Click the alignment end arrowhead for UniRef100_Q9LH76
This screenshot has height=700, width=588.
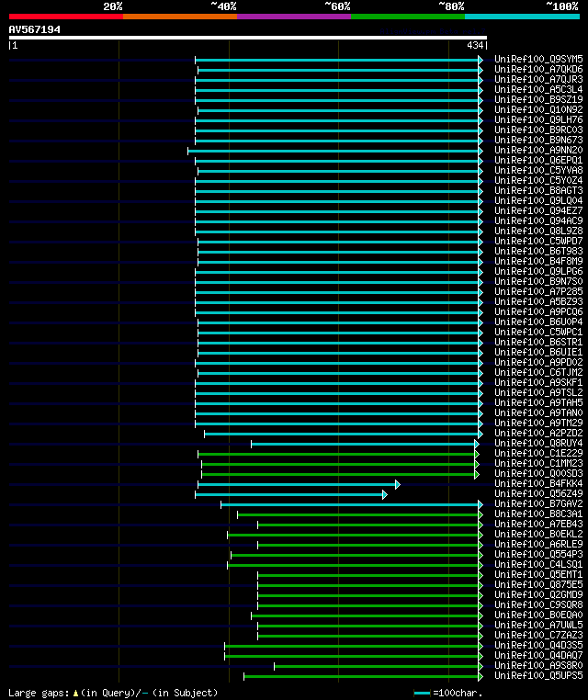click(481, 120)
